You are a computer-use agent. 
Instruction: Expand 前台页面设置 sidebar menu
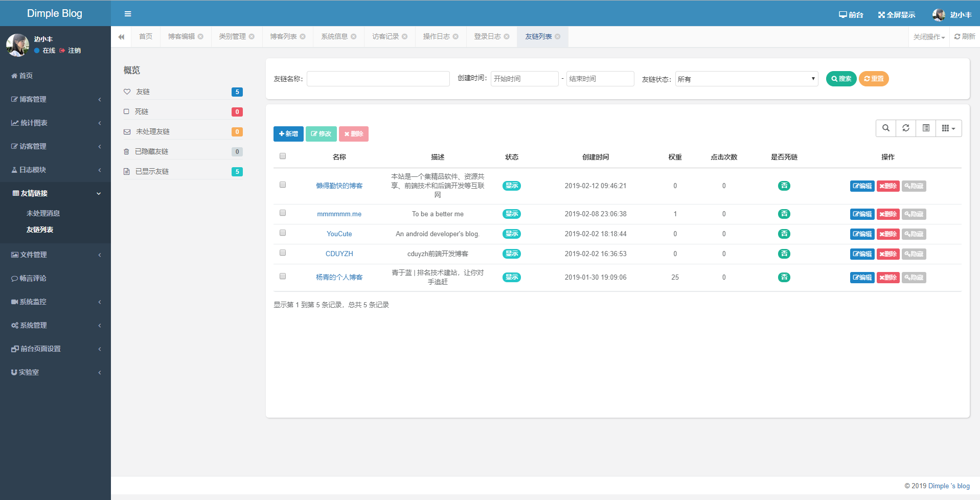pyautogui.click(x=55, y=349)
